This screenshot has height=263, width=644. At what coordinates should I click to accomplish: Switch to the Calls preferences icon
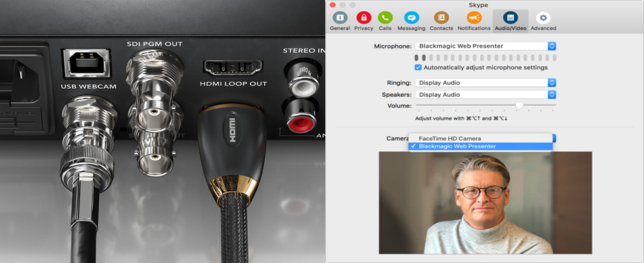tap(385, 20)
